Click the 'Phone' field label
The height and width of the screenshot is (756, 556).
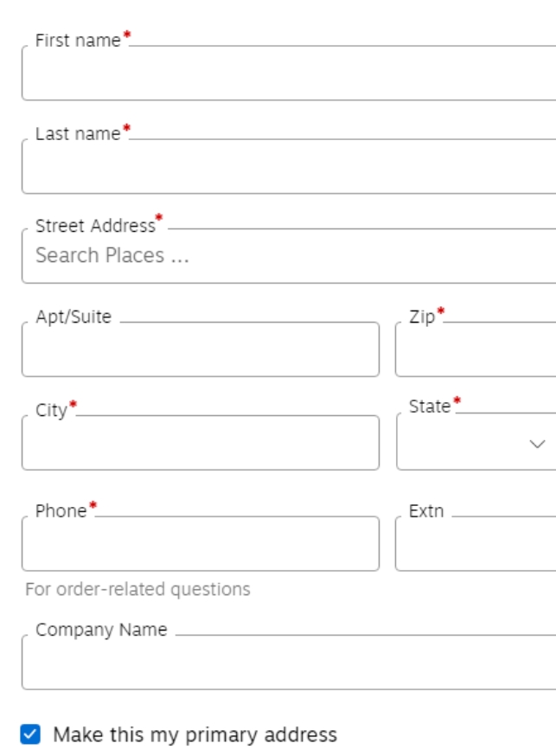pyautogui.click(x=61, y=510)
